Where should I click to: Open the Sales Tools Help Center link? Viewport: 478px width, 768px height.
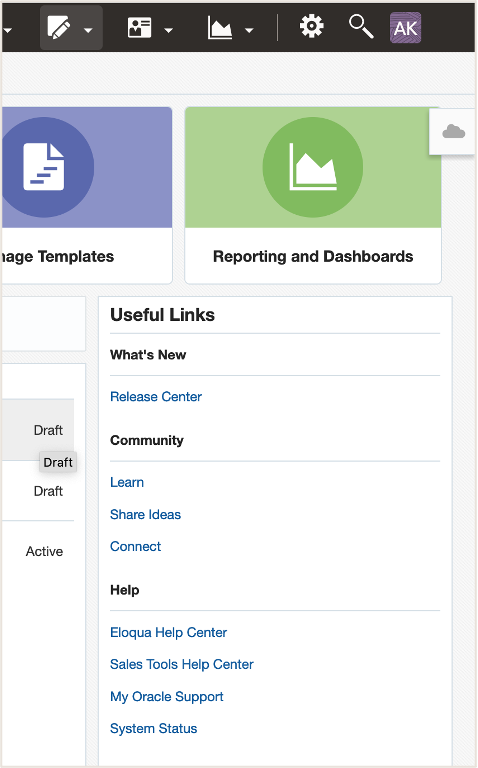point(182,664)
